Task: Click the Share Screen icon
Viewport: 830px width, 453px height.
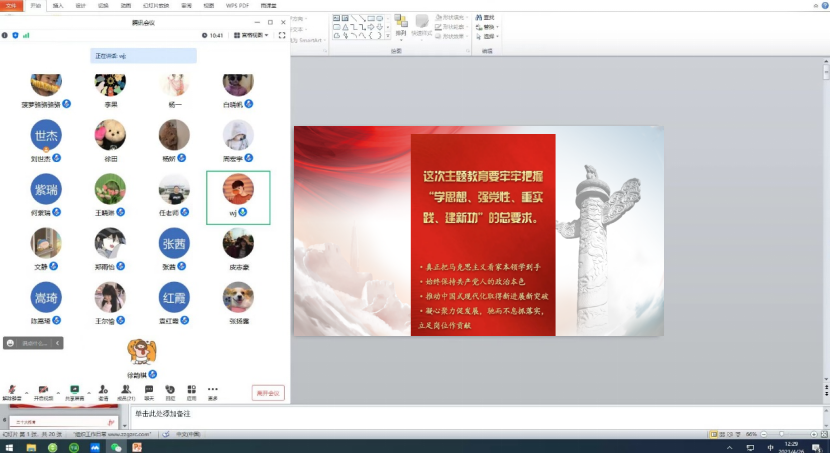Action: click(x=74, y=390)
